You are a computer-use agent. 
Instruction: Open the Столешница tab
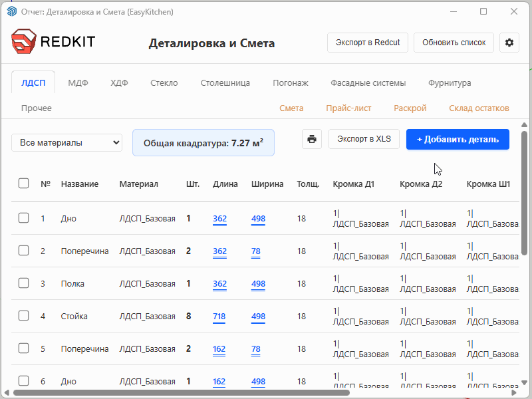click(225, 82)
